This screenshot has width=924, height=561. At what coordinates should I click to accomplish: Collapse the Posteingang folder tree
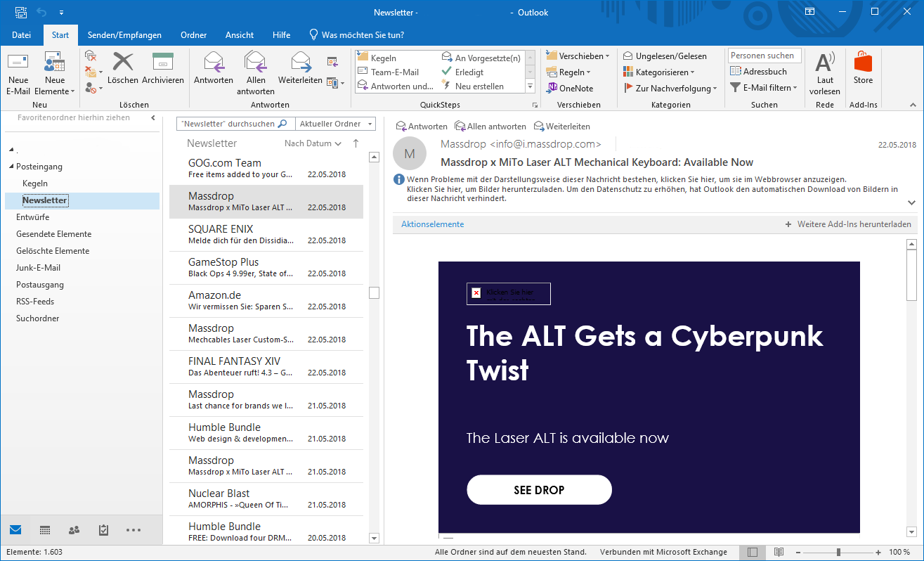(x=11, y=167)
